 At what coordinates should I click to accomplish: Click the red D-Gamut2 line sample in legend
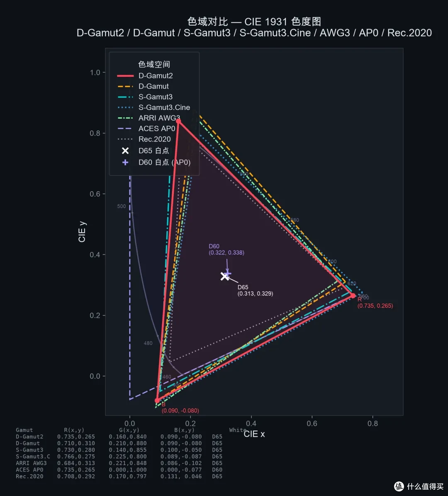point(125,76)
